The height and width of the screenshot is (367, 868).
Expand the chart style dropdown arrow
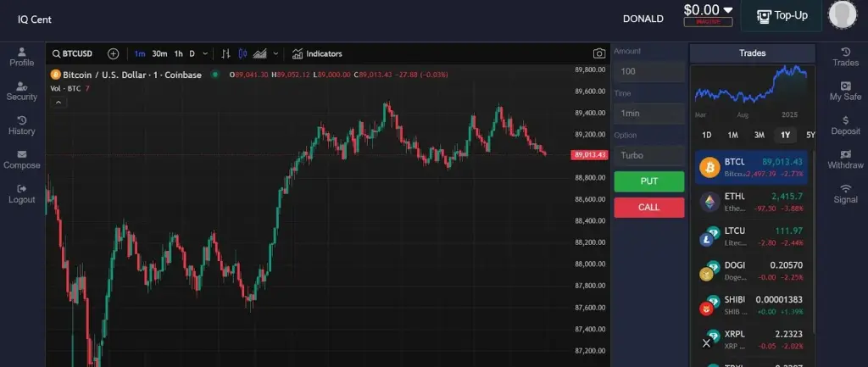click(x=275, y=53)
